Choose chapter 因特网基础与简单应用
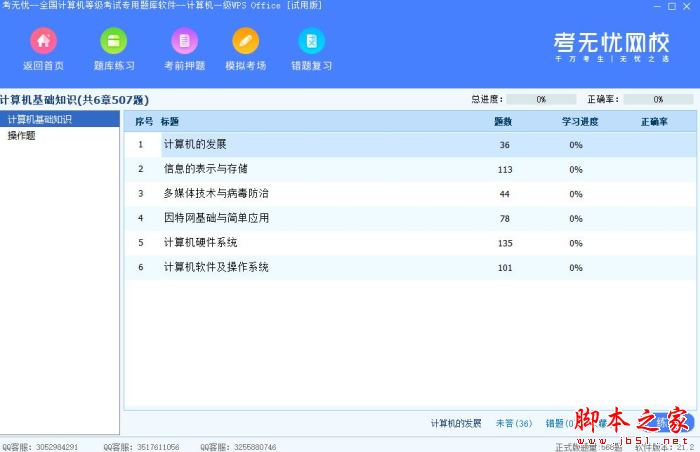 click(x=216, y=218)
